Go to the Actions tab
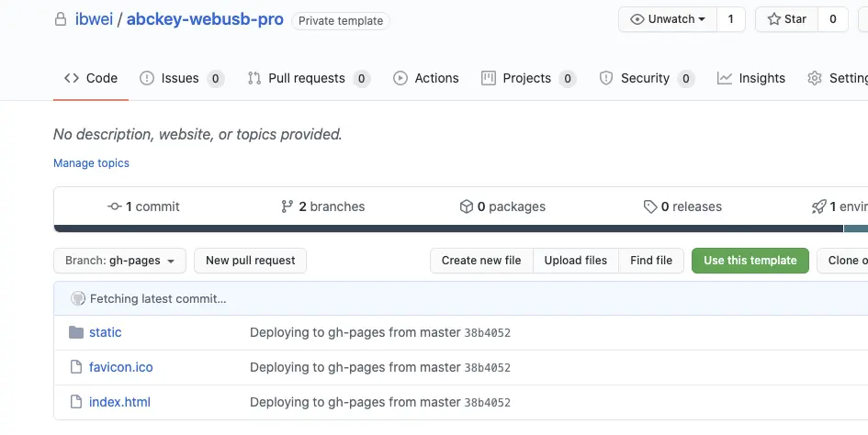The image size is (868, 435). 426,78
